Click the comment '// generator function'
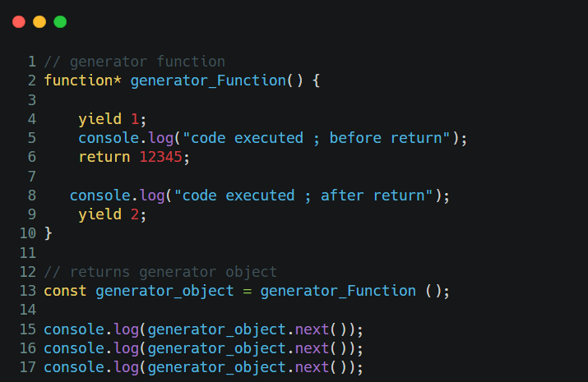The width and height of the screenshot is (588, 382). 135,62
